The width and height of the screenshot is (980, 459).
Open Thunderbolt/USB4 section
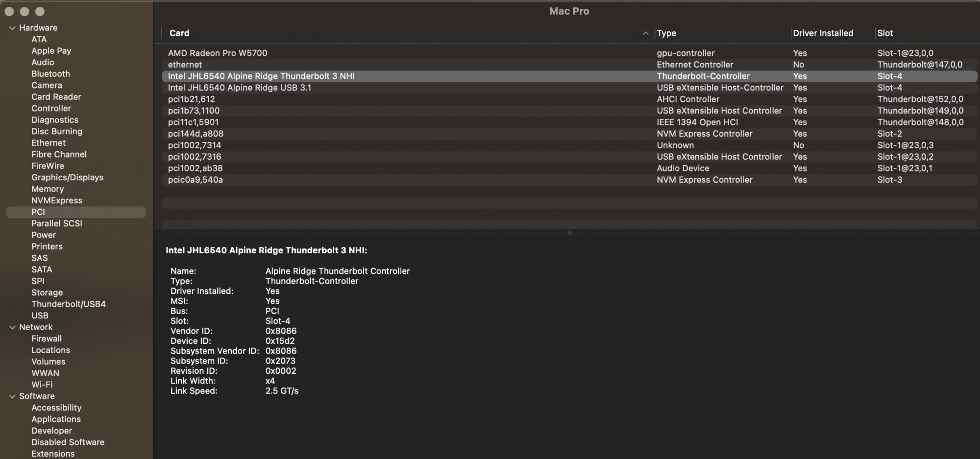click(69, 304)
